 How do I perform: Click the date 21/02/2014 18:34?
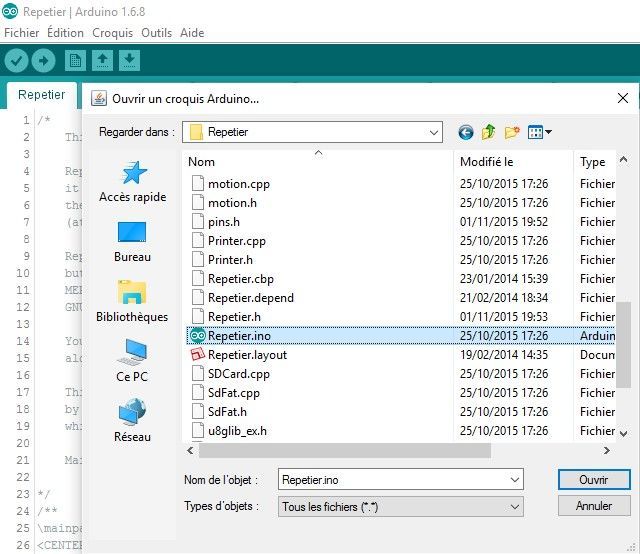click(504, 298)
